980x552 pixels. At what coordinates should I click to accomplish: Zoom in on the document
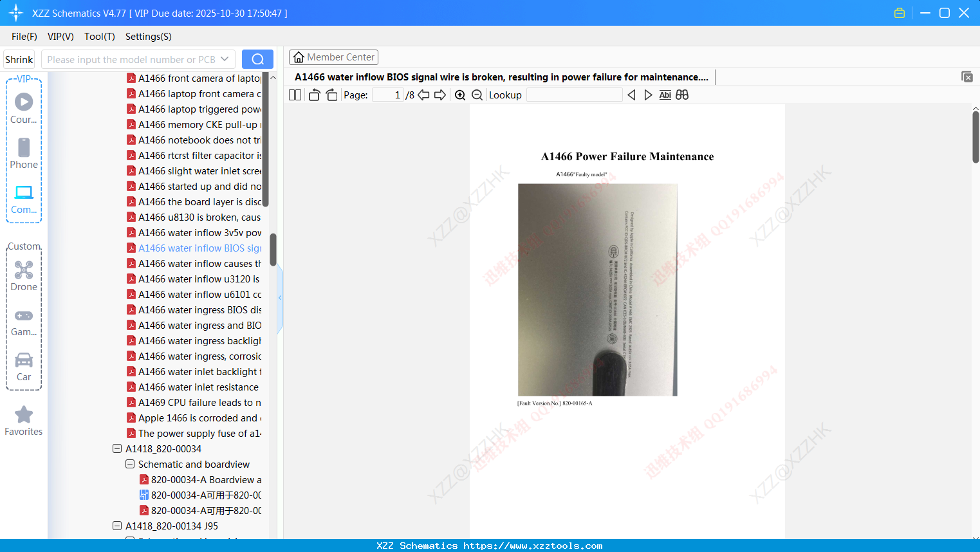(x=460, y=95)
